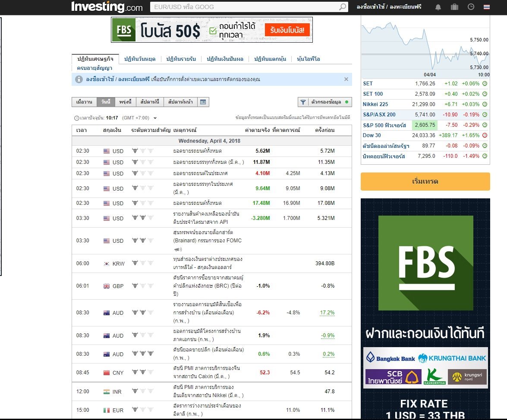
Task: Select the สัปดาห์หน้า range filter
Action: tap(180, 102)
